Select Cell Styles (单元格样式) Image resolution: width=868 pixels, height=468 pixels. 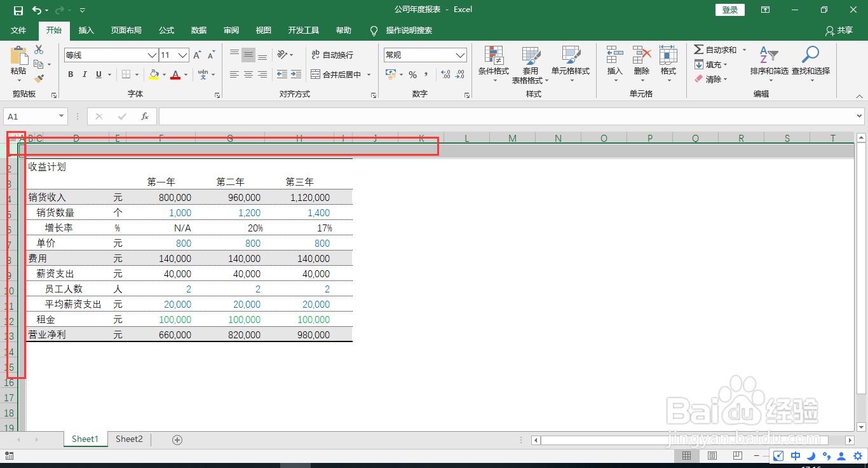pyautogui.click(x=571, y=64)
